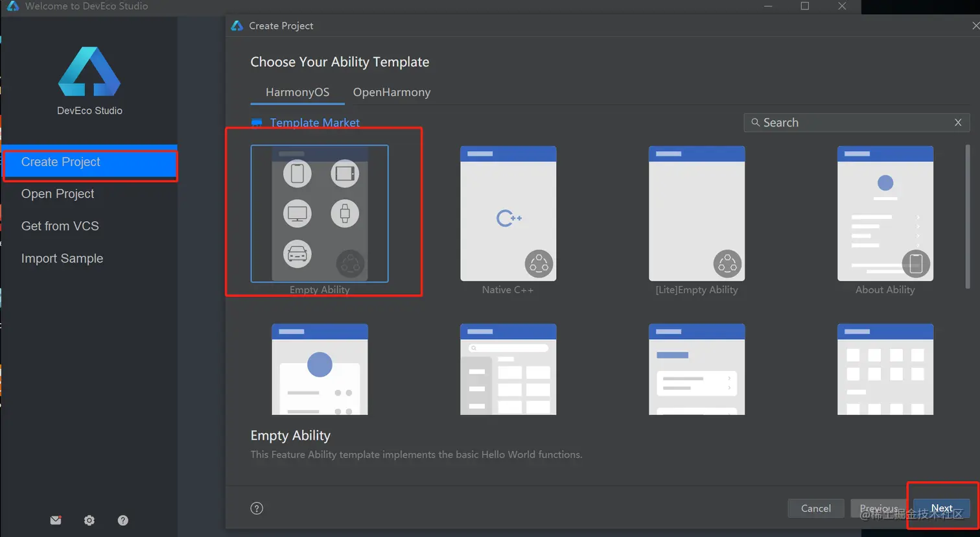Open settings gear in welcome window
This screenshot has height=537, width=980.
[89, 520]
